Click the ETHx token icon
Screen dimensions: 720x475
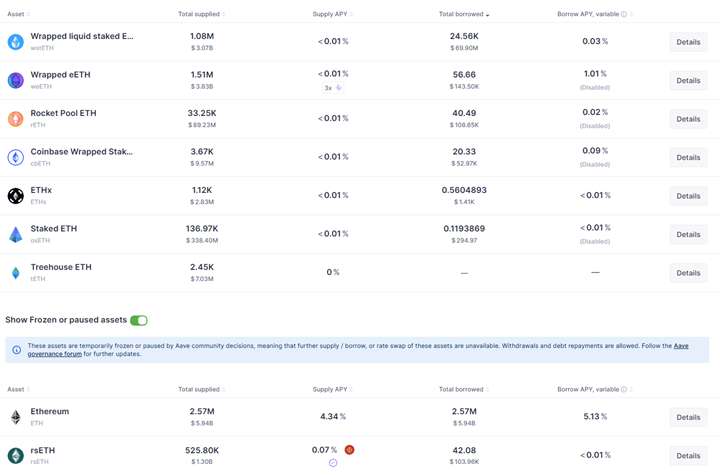coord(16,196)
